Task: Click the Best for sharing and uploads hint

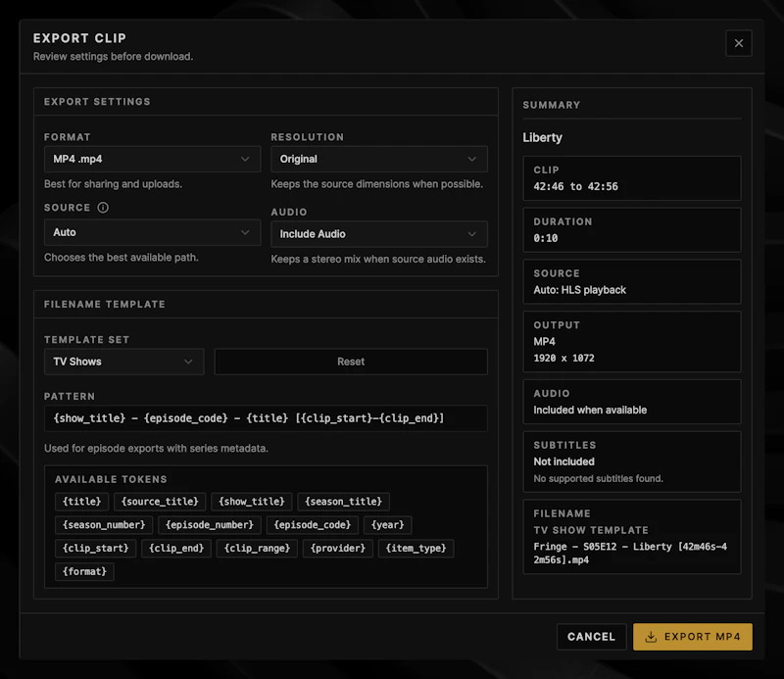Action: 113,184
